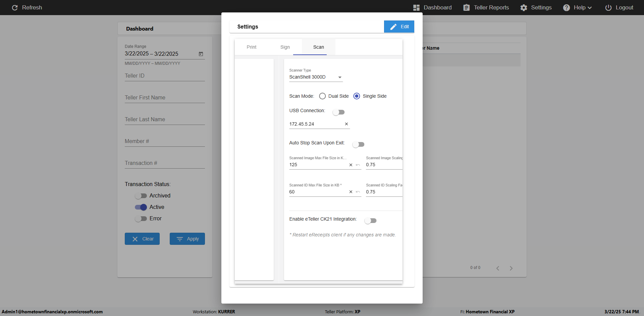Click the Teller Reports clipboard icon
This screenshot has width=644, height=316.
click(x=466, y=8)
